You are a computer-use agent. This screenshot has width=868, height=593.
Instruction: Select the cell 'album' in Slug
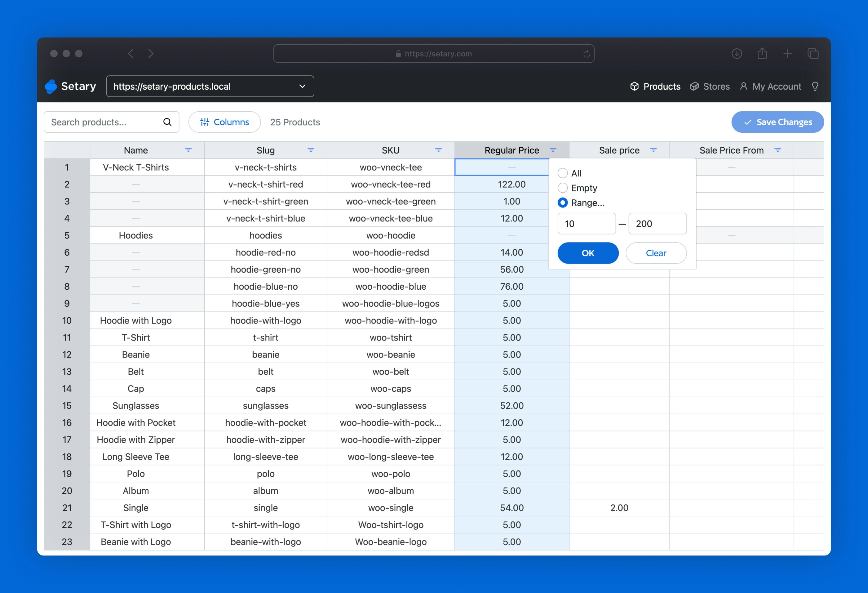[266, 491]
